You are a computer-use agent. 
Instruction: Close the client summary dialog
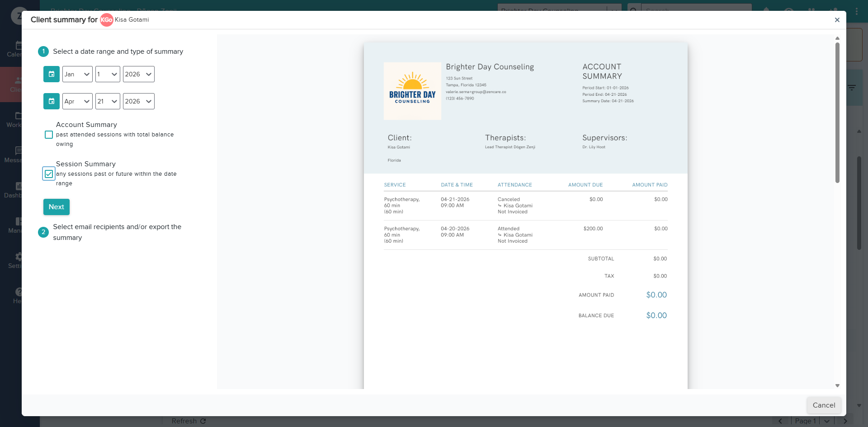coord(837,20)
